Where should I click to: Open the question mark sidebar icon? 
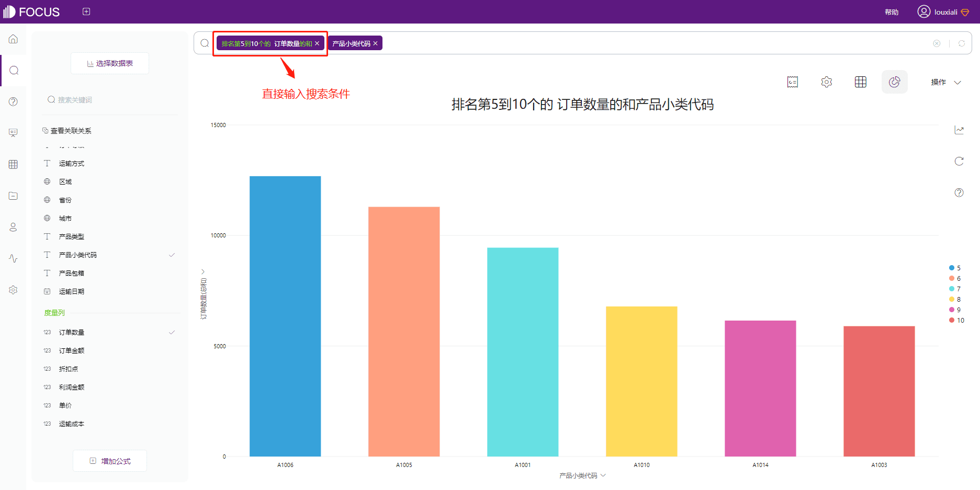pos(13,101)
